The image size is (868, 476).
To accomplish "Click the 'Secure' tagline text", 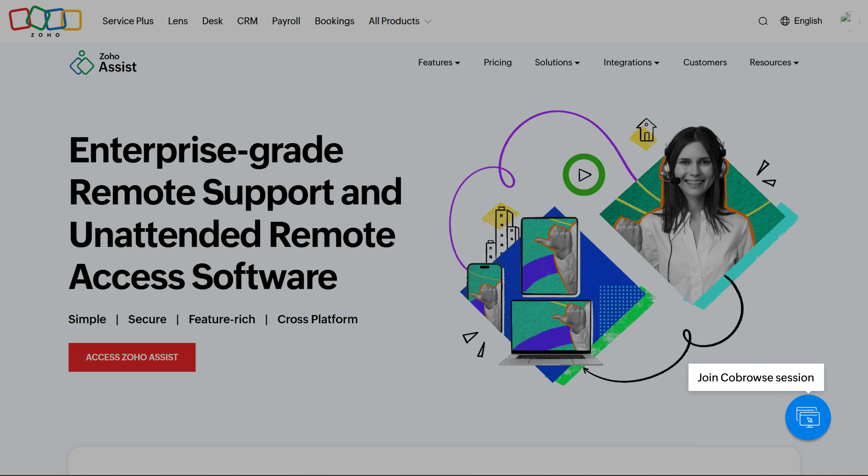I will tap(147, 319).
